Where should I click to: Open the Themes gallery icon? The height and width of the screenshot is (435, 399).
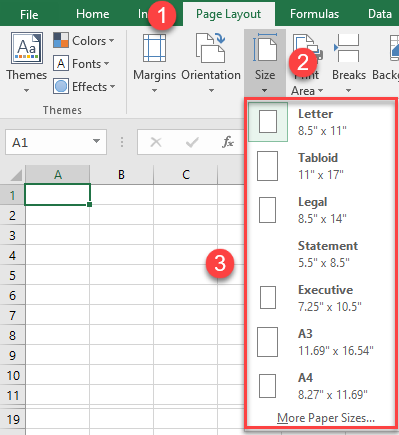(27, 48)
